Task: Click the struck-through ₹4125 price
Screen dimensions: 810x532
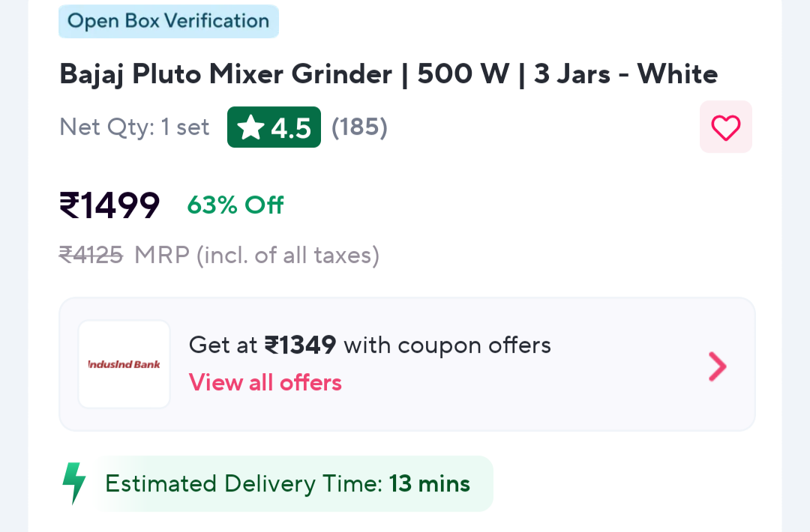Action: [91, 256]
